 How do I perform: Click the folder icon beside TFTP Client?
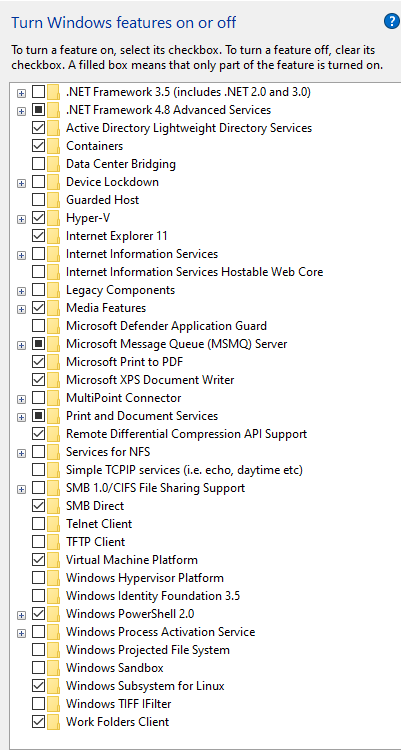(x=54, y=542)
